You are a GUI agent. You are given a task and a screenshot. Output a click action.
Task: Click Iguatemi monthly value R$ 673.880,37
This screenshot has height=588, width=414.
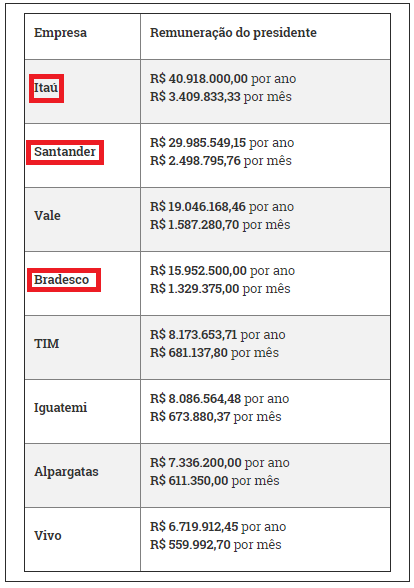point(190,417)
